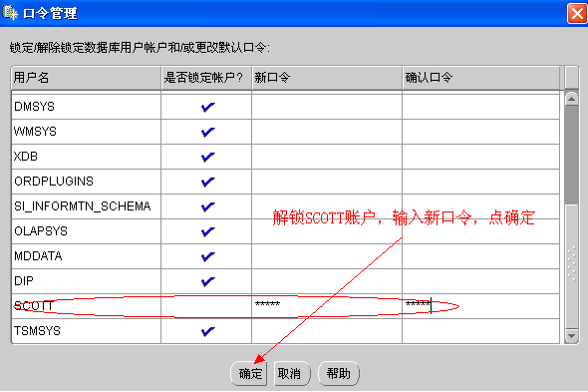588x392 pixels.
Task: Click the 口令管理 title bar icon
Action: (9, 13)
